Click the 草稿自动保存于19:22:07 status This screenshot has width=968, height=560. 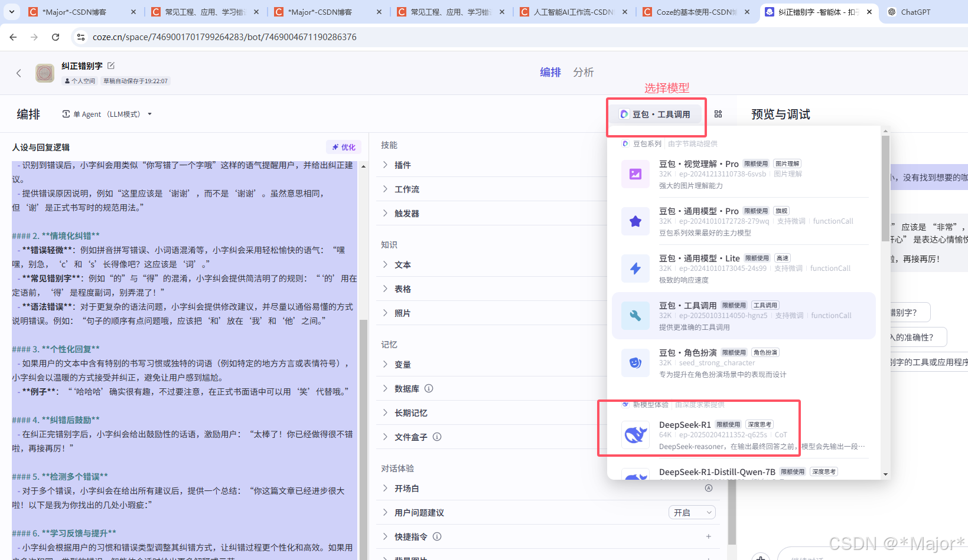(x=136, y=81)
